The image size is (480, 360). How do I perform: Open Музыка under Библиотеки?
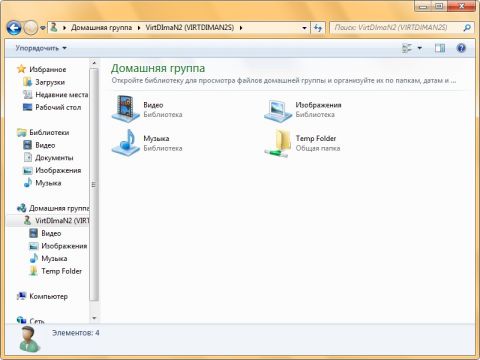click(x=48, y=183)
